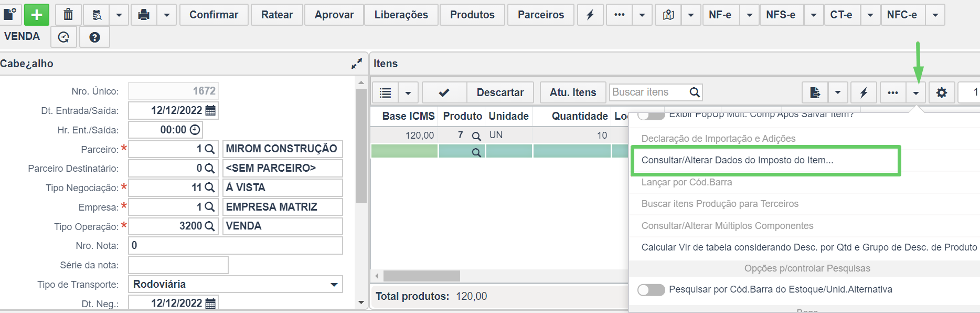The image size is (980, 313).
Task: Search product in the new green row
Action: 476,152
